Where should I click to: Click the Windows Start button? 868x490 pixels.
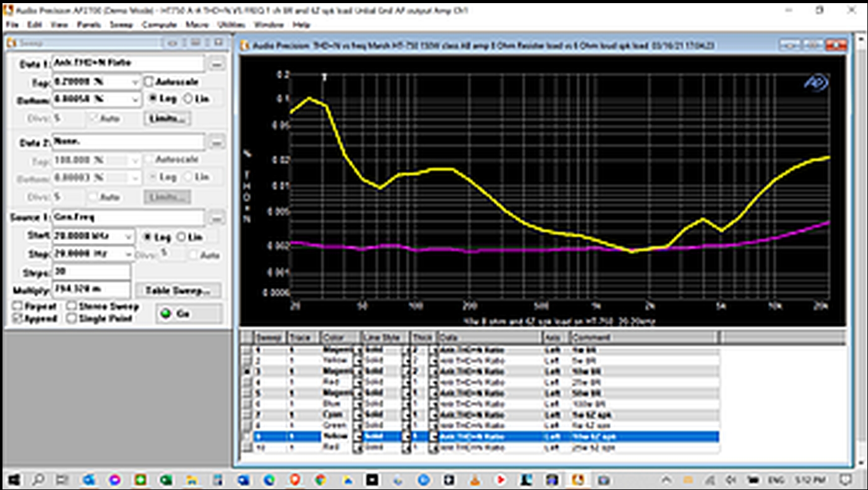pos(14,480)
